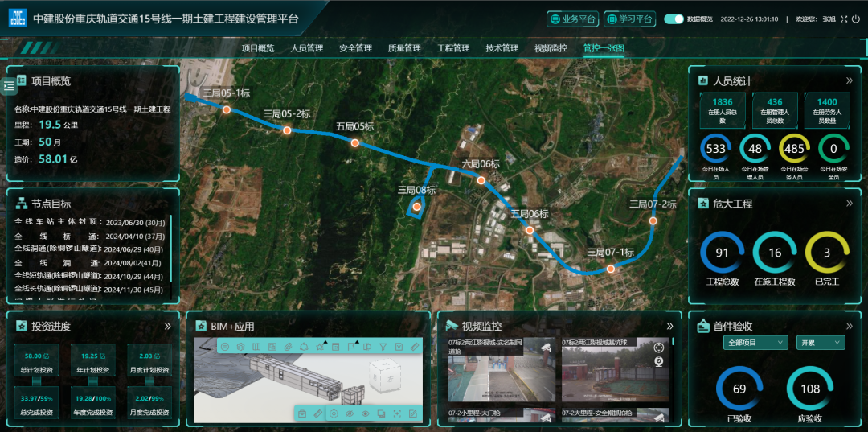Click the BIM flag marker icon
The image size is (868, 432).
[351, 347]
